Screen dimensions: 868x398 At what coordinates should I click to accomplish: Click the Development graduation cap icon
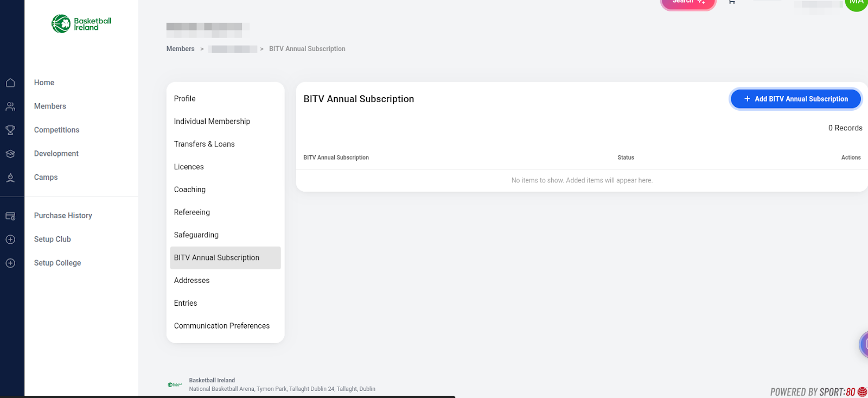point(10,154)
